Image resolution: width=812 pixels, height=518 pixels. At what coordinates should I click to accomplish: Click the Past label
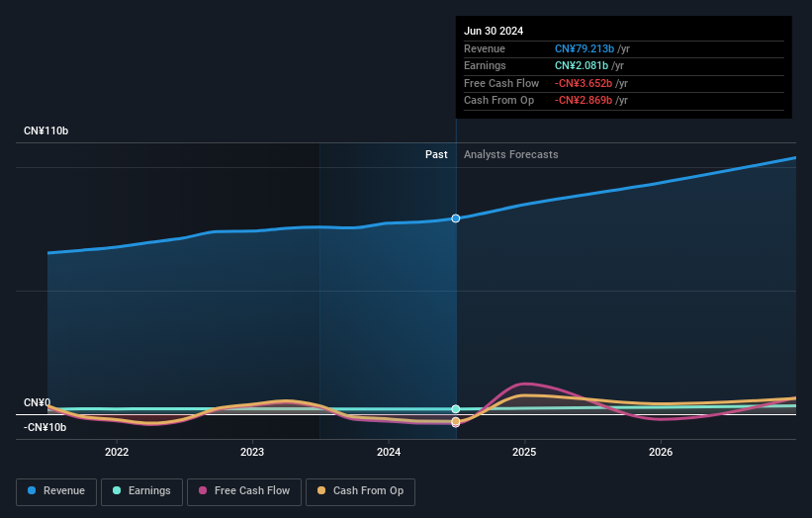[436, 154]
